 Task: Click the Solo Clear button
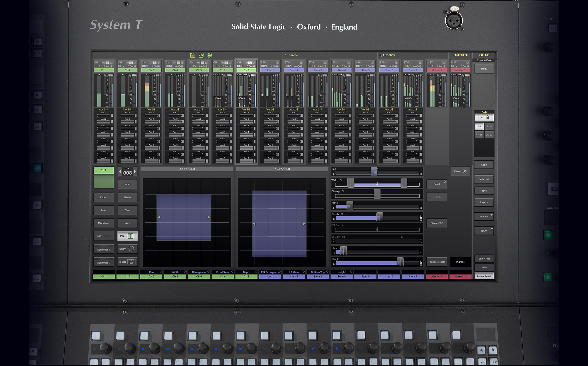pyautogui.click(x=484, y=259)
